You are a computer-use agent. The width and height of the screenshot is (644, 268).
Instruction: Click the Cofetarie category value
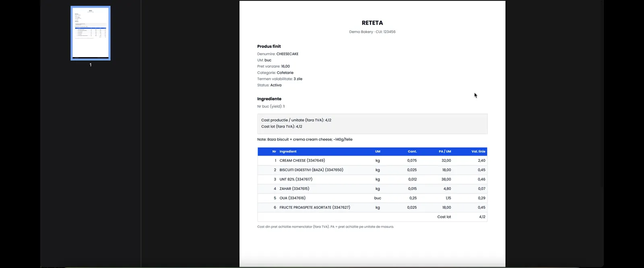point(285,73)
